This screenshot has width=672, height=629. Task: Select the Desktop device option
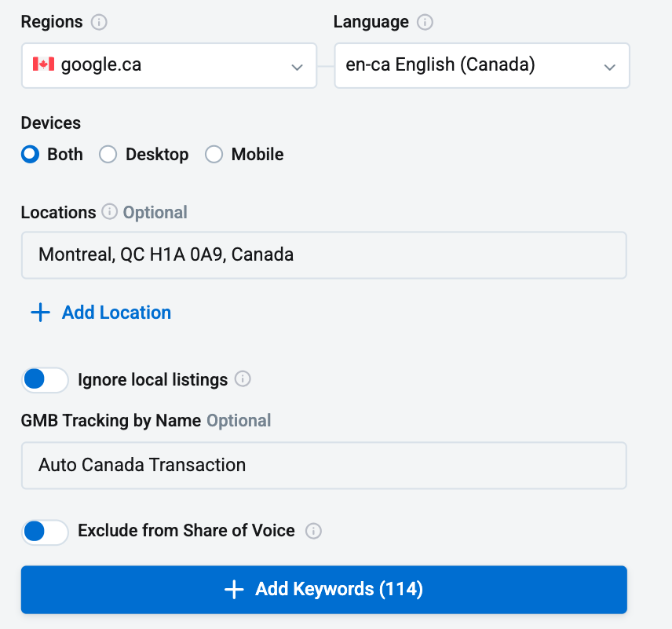pyautogui.click(x=108, y=155)
